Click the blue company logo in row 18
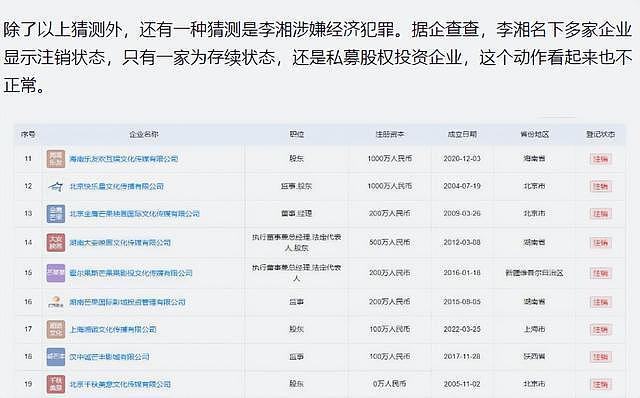Image resolution: width=640 pixels, height=398 pixels. pyautogui.click(x=56, y=357)
